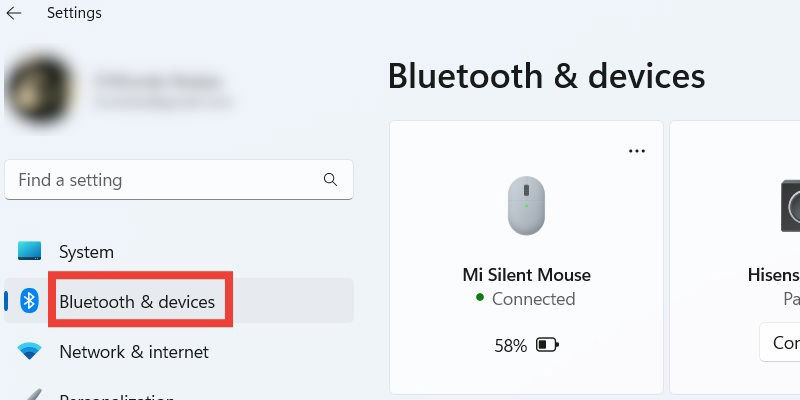
Task: Click the Network Wi-Fi icon
Action: (29, 351)
